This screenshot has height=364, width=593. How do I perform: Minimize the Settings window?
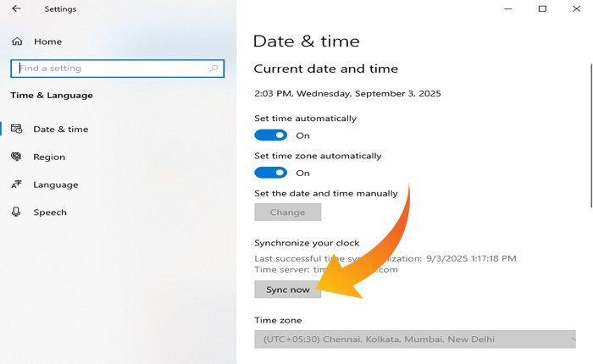[x=508, y=8]
